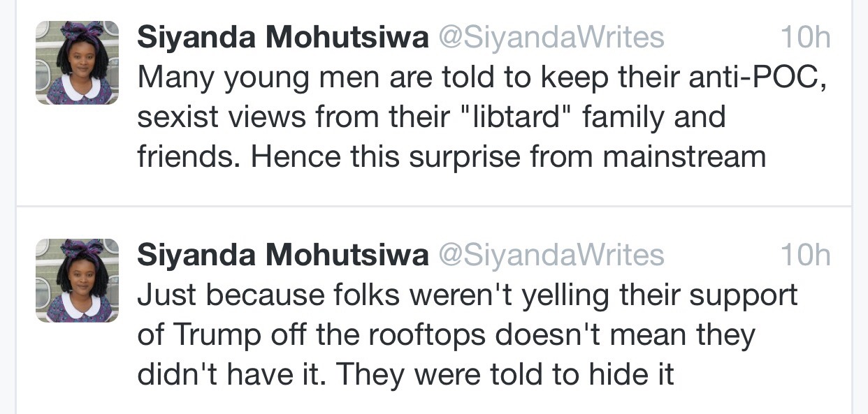Click 10h timestamp of the Trump support tweet
Screen dimensions: 868x414
(x=805, y=256)
